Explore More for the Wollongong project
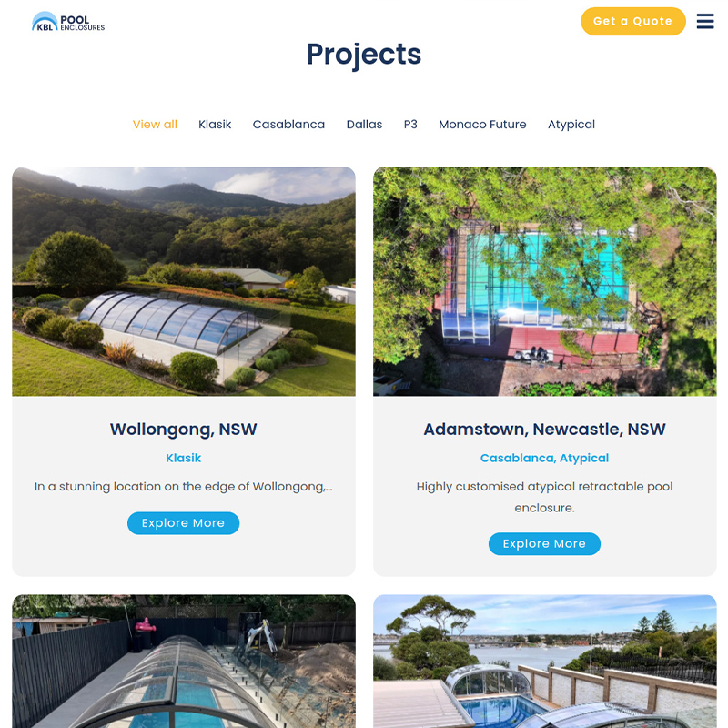 click(184, 523)
